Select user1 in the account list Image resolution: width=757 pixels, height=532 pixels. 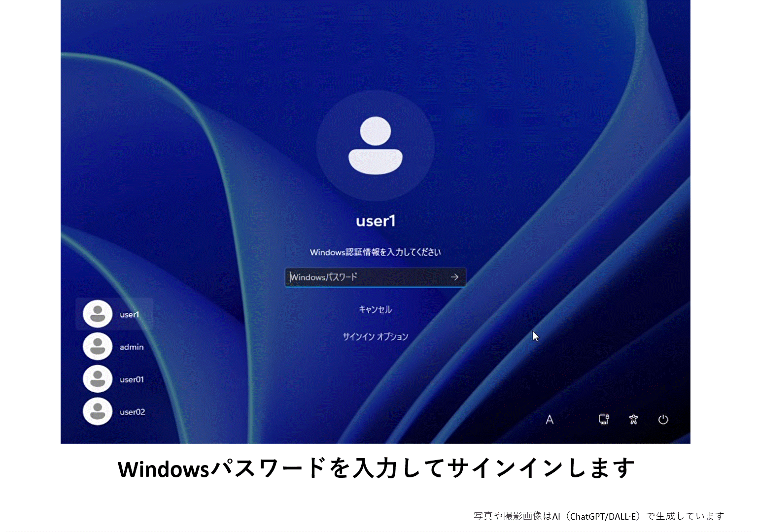pyautogui.click(x=114, y=314)
